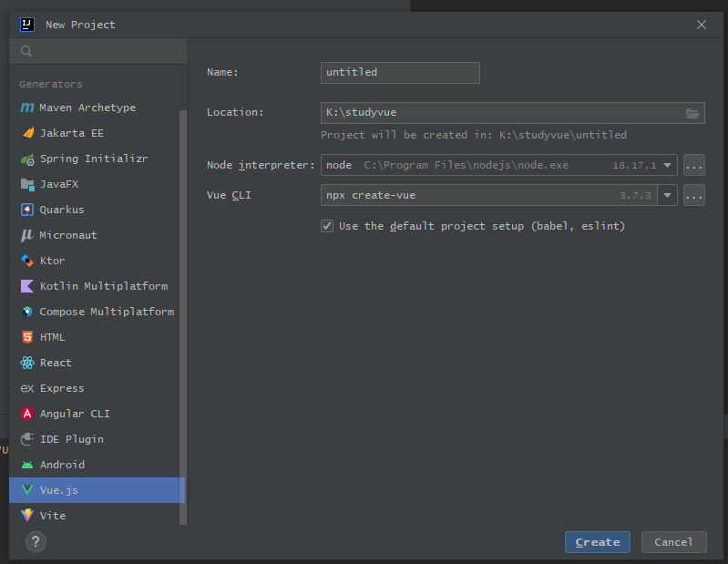Click the Micronaut label text
The image size is (728, 564).
pyautogui.click(x=68, y=235)
